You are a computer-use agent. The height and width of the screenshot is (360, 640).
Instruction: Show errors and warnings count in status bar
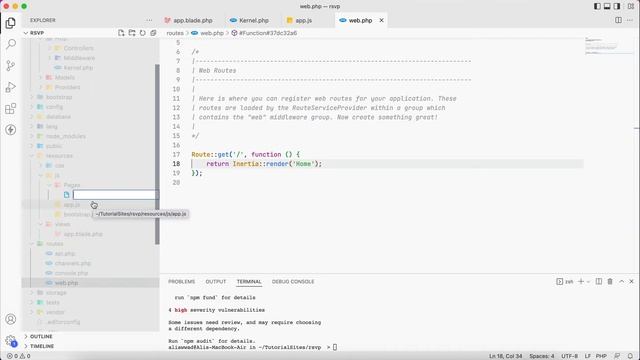click(19, 356)
